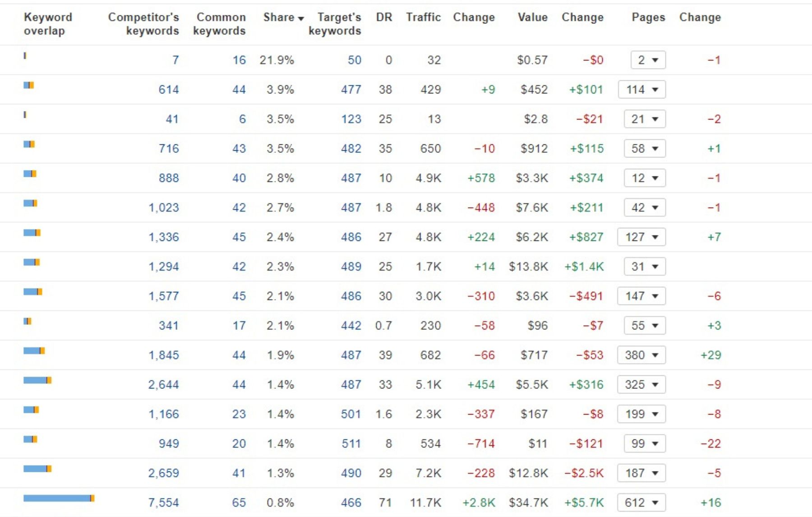Image resolution: width=812 pixels, height=517 pixels.
Task: Click Value column header
Action: pos(533,17)
